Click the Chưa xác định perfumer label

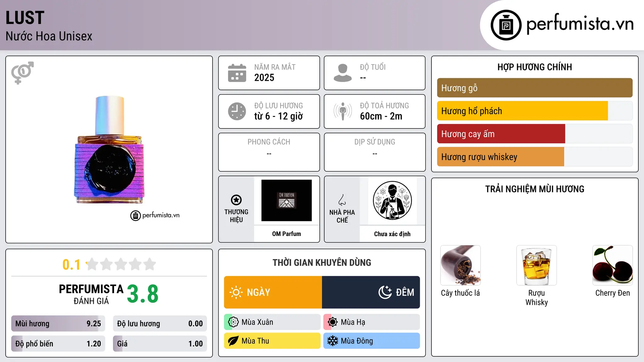tap(392, 234)
